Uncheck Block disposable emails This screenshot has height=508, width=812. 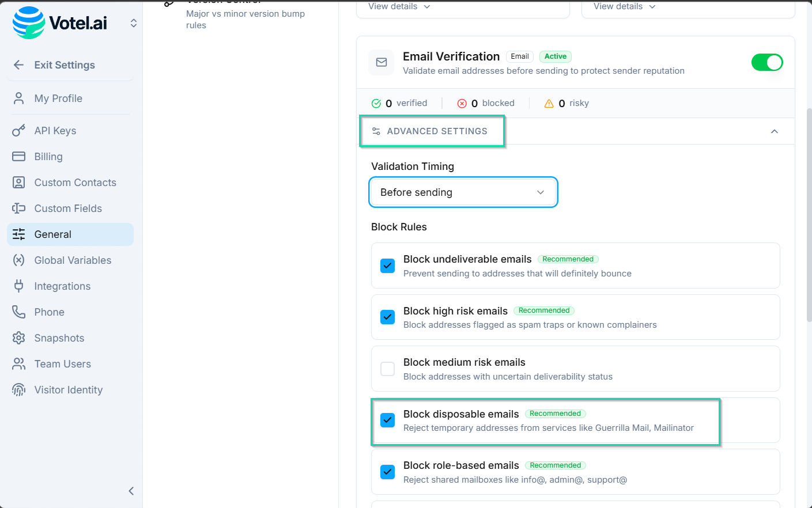click(387, 420)
